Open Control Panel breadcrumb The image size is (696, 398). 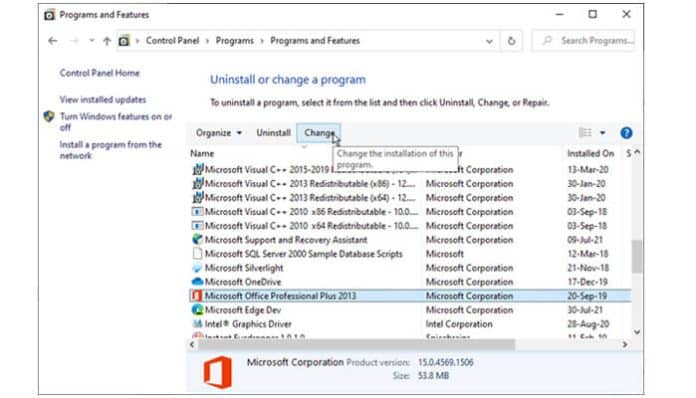(172, 40)
